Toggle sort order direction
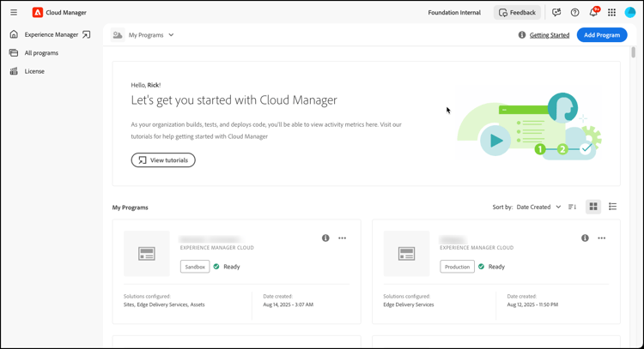Image resolution: width=644 pixels, height=349 pixels. click(x=573, y=207)
